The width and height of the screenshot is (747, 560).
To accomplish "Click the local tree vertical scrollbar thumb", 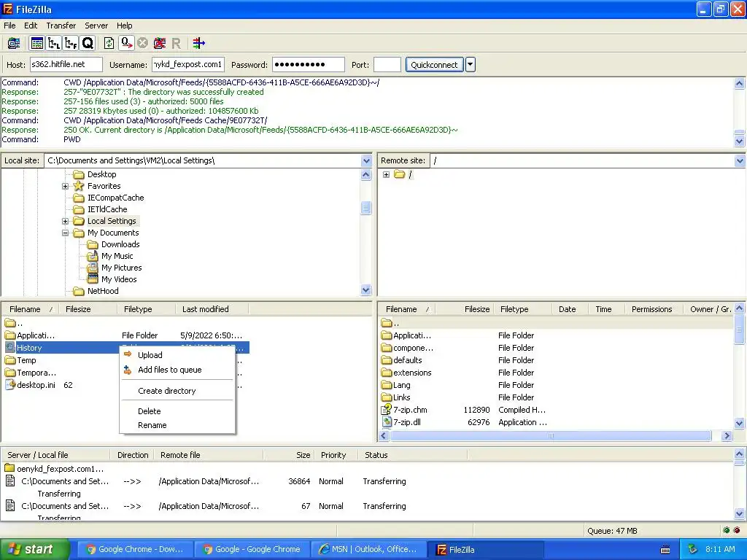I will (x=366, y=208).
